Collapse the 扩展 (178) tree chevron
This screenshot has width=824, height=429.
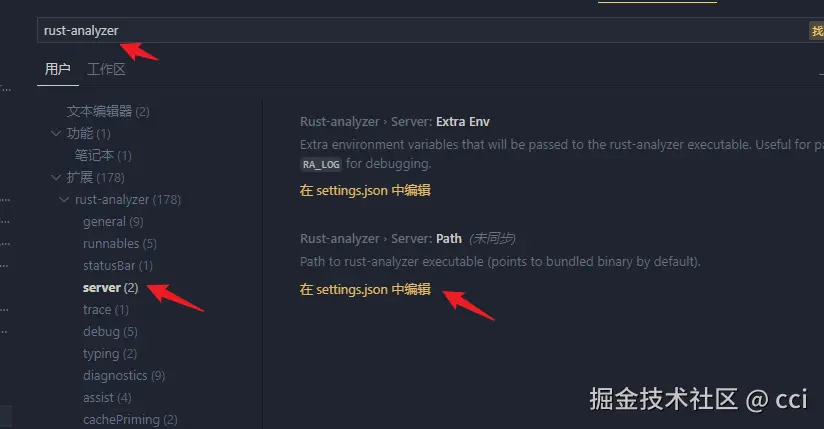(56, 177)
